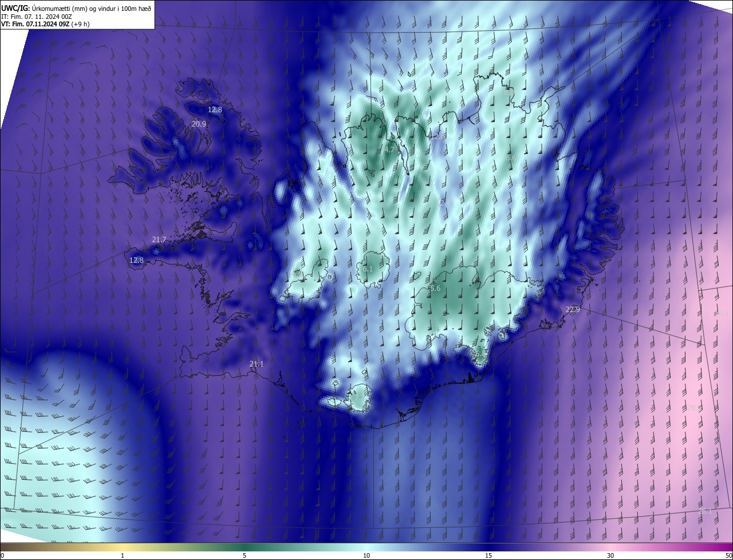Click the 'VT: Fim. 07.11.2024 09Z (+9 h)' line

[x=45, y=24]
